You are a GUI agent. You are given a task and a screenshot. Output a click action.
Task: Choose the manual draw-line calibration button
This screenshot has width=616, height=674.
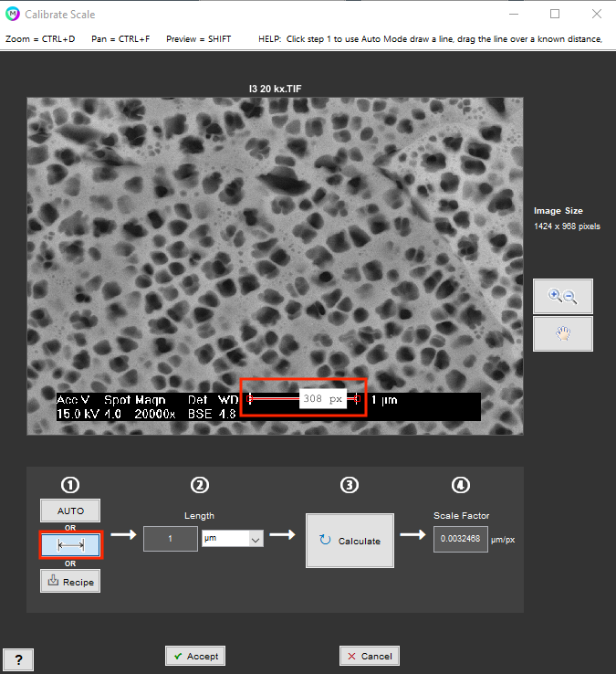[x=71, y=545]
